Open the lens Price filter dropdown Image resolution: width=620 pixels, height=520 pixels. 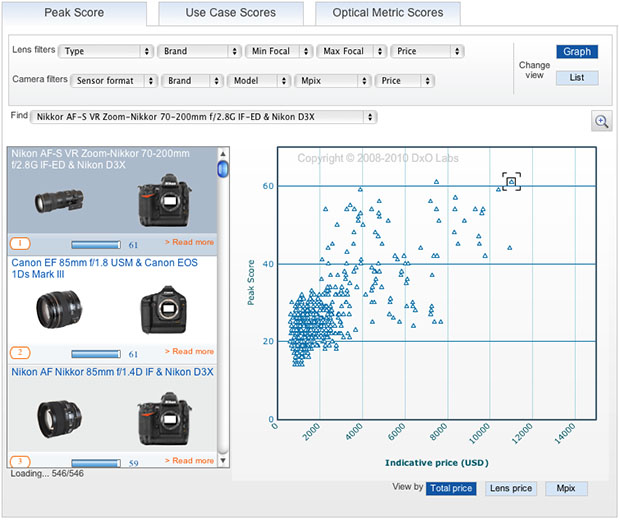[427, 51]
